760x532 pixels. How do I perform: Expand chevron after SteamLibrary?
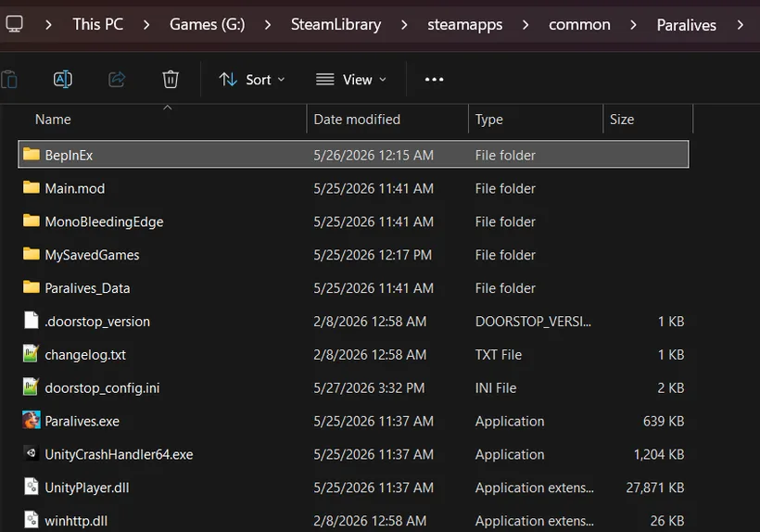404,25
